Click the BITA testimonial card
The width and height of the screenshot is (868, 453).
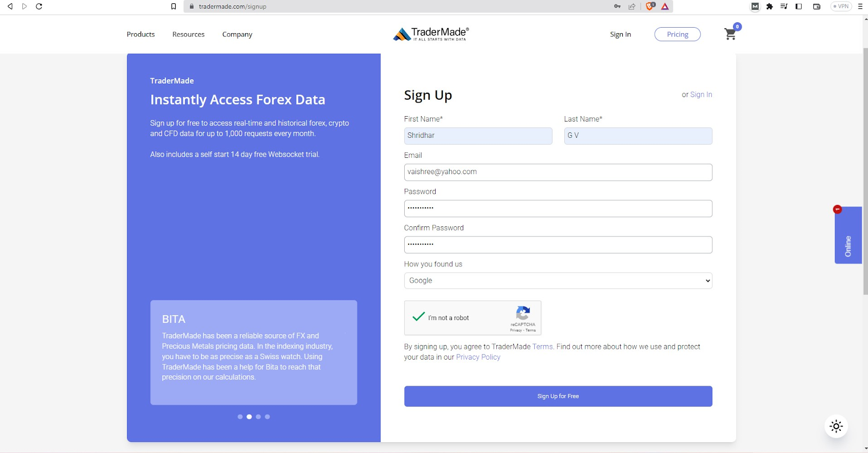tap(253, 353)
